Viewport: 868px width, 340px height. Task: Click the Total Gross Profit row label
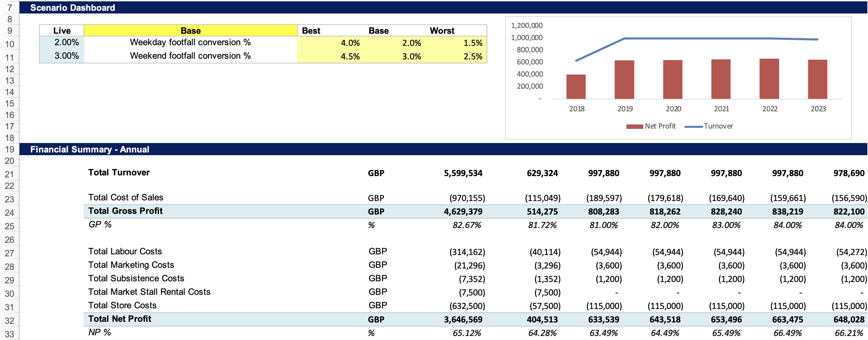(125, 211)
